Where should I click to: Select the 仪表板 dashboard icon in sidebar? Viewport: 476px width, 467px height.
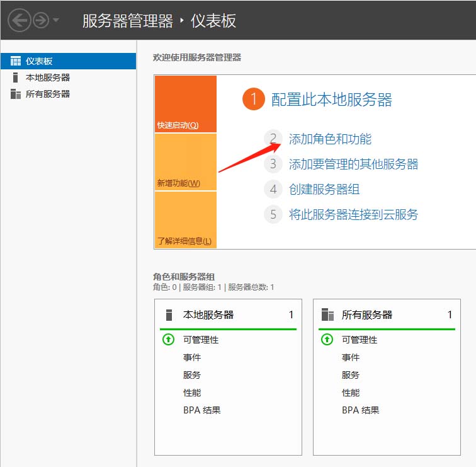[16, 61]
